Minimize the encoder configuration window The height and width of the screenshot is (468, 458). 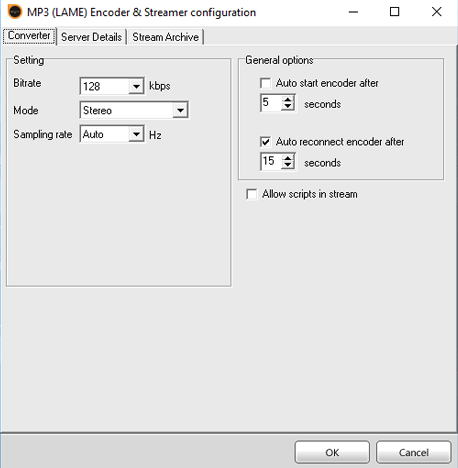point(353,12)
